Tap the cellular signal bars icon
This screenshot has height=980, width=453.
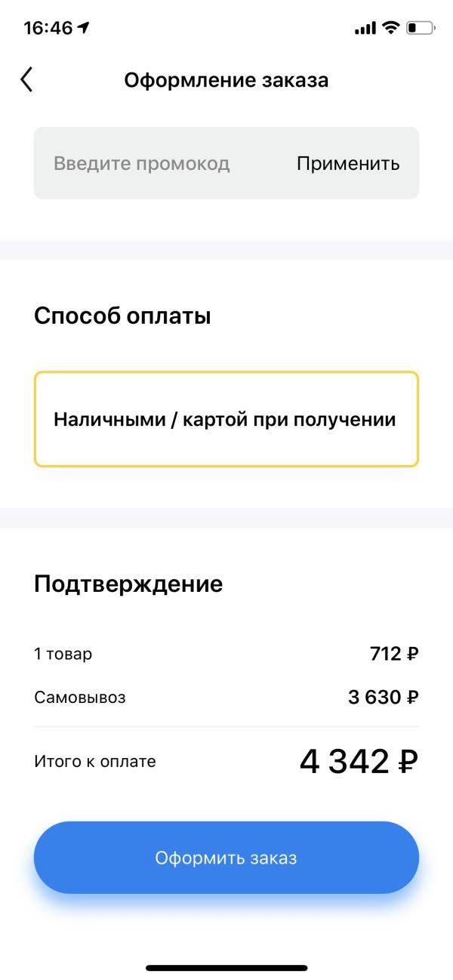pos(365,28)
